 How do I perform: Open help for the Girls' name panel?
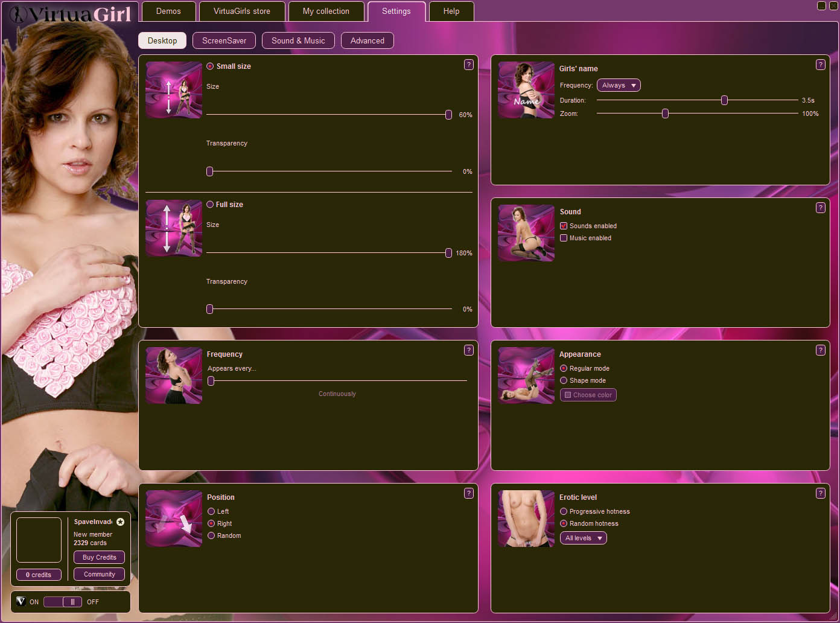pyautogui.click(x=820, y=65)
